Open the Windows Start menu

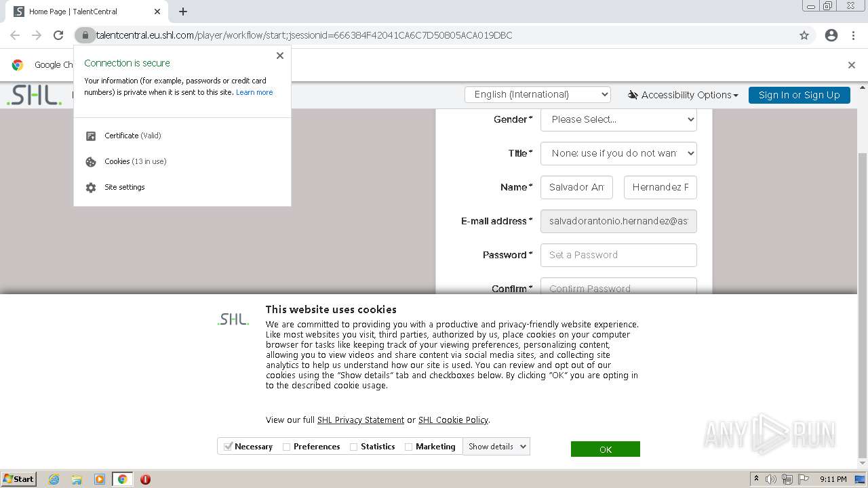[18, 479]
